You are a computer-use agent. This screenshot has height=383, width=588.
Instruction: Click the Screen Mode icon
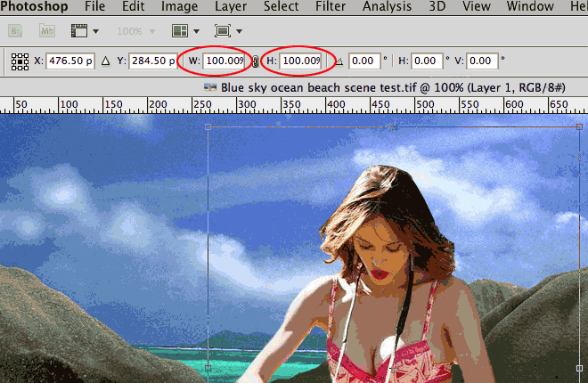(223, 31)
